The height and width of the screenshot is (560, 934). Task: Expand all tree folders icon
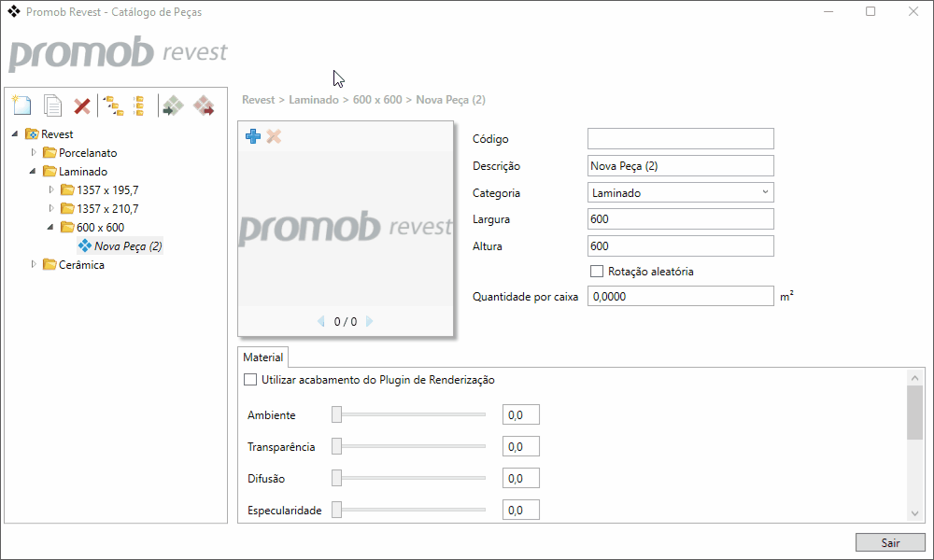point(113,105)
